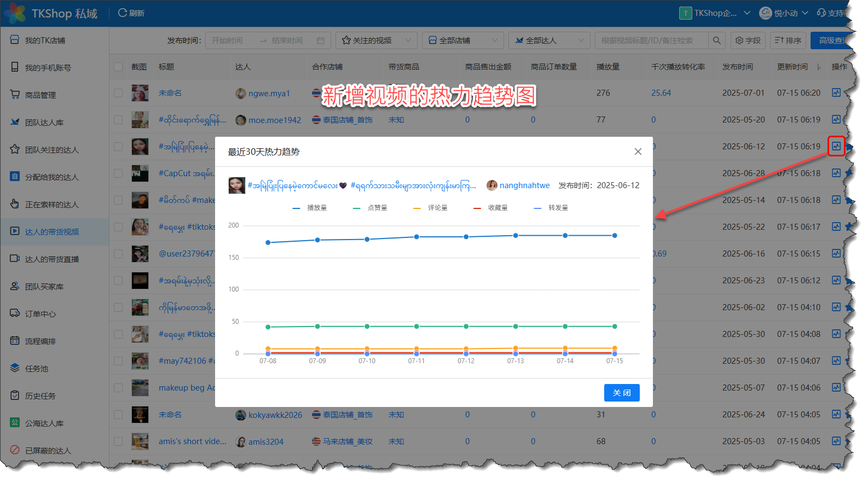Open 已屏蔽的达人 in sidebar
Screen dimensions: 868x483
coord(55,451)
